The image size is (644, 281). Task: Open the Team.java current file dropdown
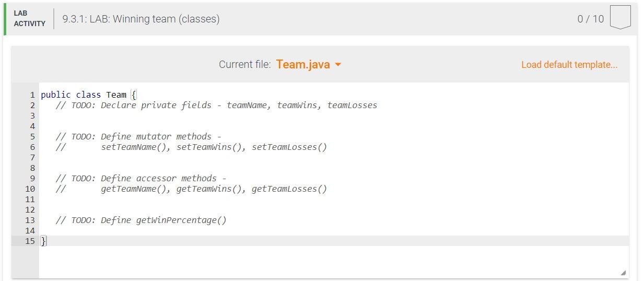coord(308,65)
